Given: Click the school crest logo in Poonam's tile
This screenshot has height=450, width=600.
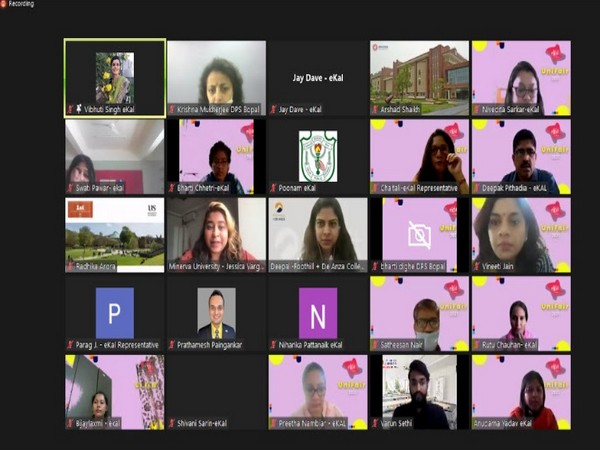Looking at the screenshot, I should click(x=317, y=156).
